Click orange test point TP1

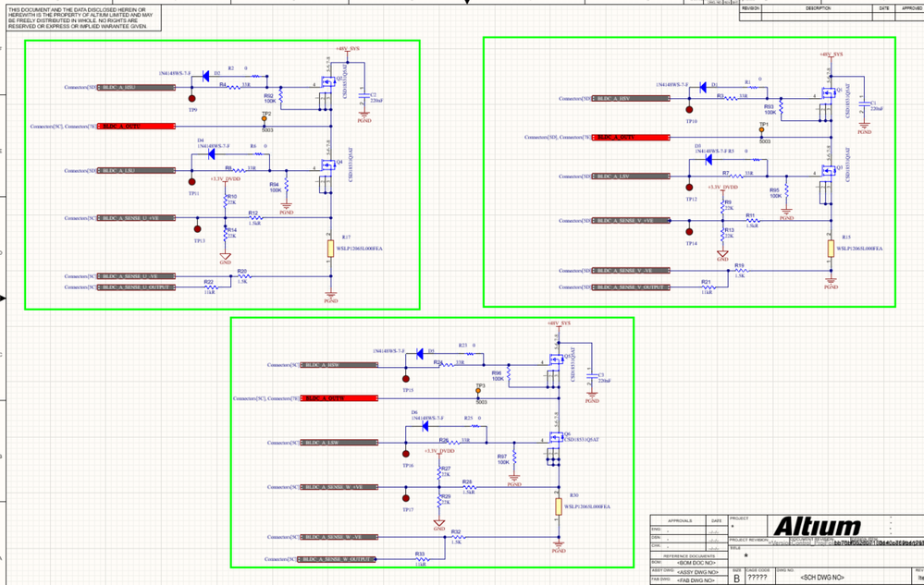pos(761,129)
